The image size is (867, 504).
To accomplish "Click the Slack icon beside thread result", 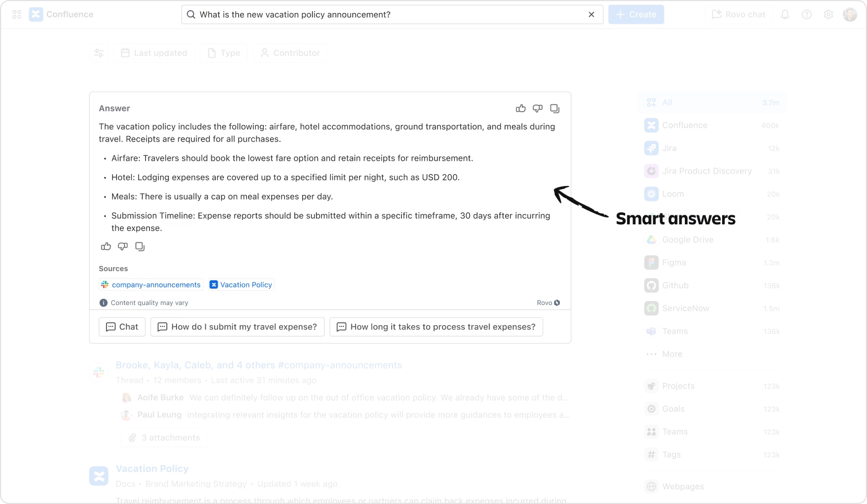I will click(99, 372).
